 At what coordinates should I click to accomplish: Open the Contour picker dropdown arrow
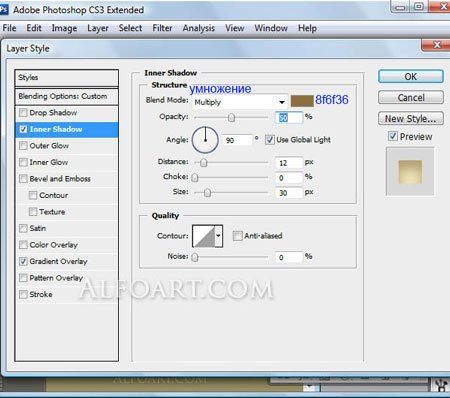[219, 236]
